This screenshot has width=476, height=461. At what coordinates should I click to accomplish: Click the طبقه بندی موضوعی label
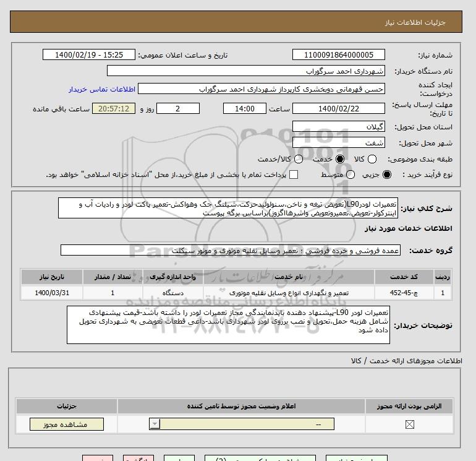coord(420,159)
